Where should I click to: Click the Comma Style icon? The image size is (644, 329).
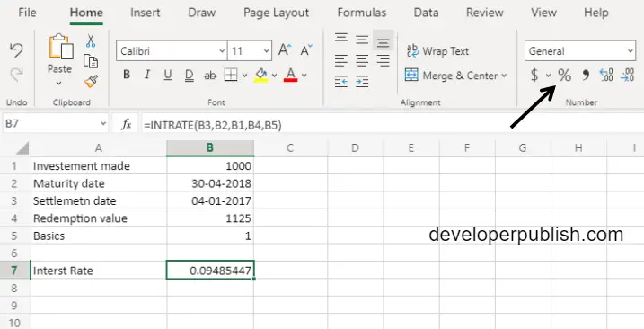click(586, 76)
